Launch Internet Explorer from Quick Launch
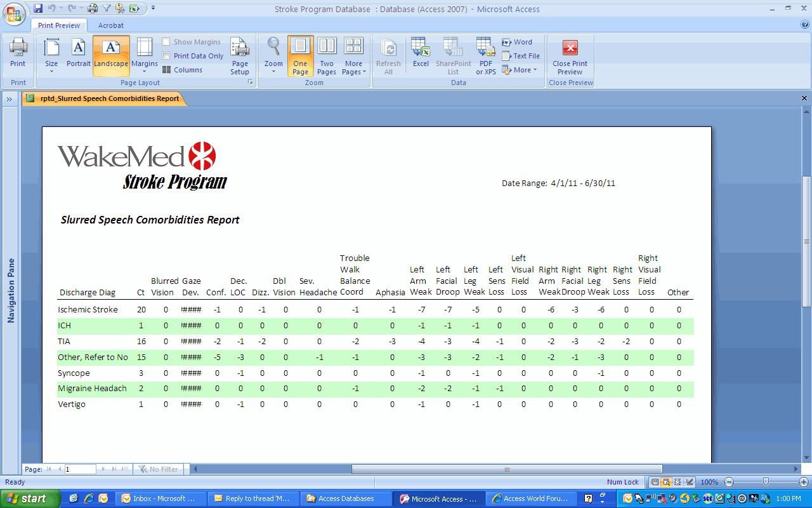 [89, 498]
